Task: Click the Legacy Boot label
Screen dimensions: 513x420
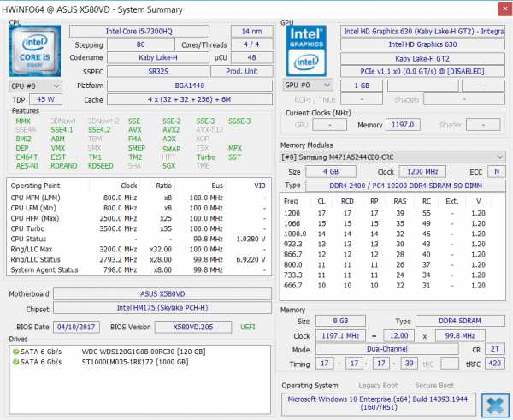Action: (x=378, y=386)
